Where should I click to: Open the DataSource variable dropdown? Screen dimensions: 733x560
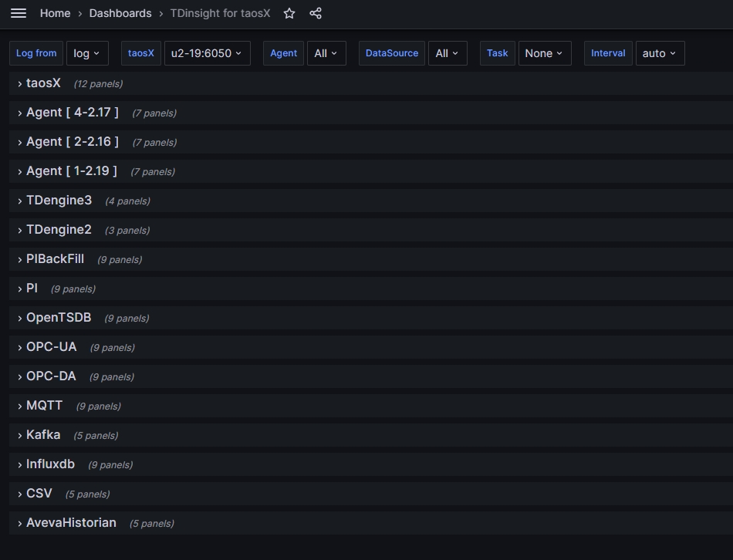pos(447,53)
